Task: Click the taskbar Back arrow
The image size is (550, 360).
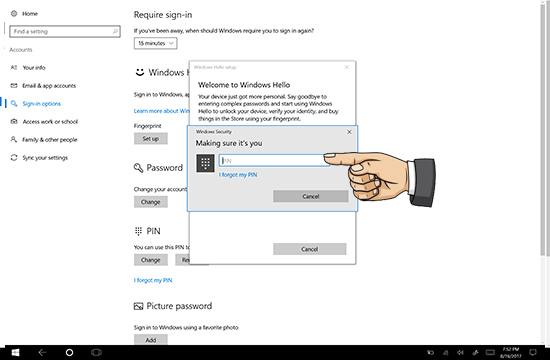Action: pos(42,352)
